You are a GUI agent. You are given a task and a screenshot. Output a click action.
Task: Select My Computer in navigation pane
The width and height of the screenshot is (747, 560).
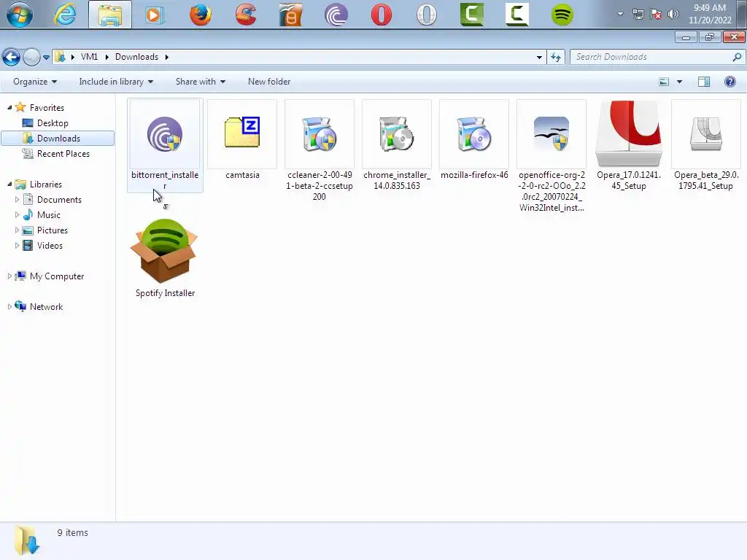click(x=56, y=276)
